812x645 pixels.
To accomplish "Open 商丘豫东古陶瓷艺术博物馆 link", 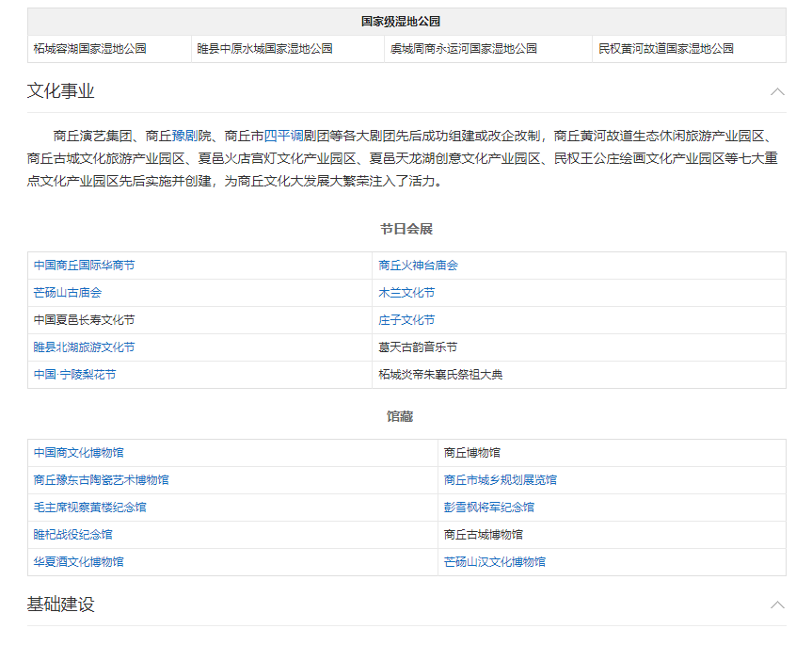I will pyautogui.click(x=102, y=480).
